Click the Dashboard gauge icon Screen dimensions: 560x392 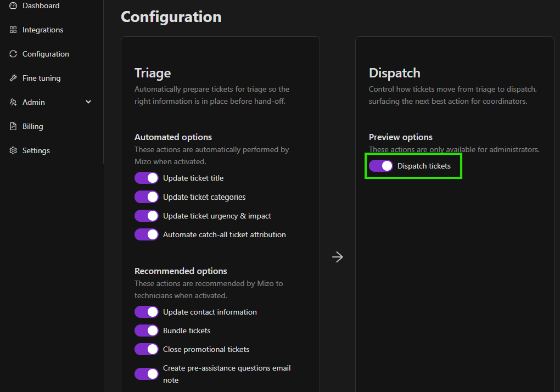click(x=13, y=5)
